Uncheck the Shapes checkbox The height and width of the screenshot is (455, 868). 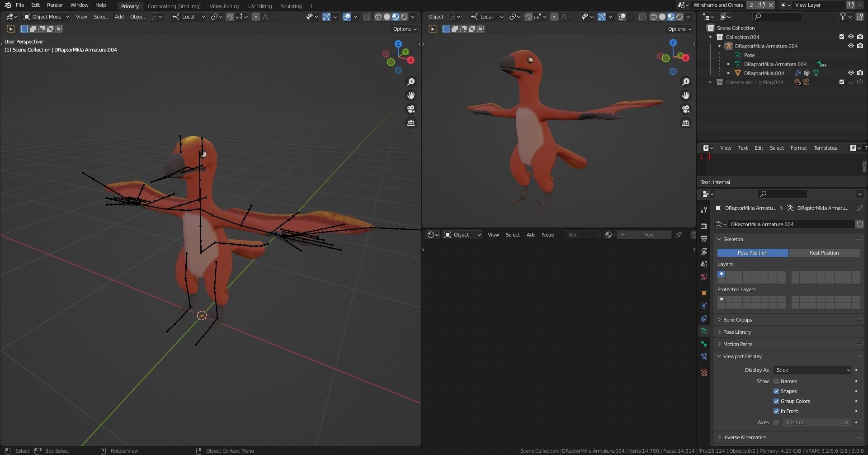pyautogui.click(x=776, y=391)
